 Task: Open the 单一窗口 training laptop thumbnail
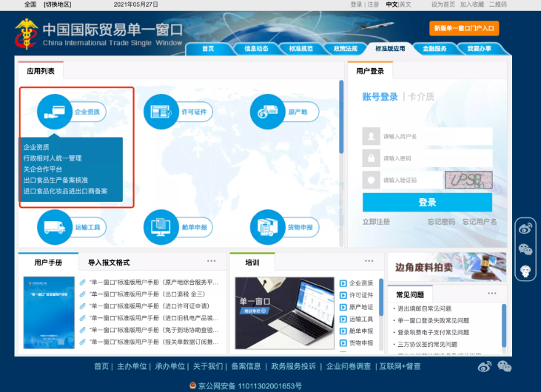285,314
